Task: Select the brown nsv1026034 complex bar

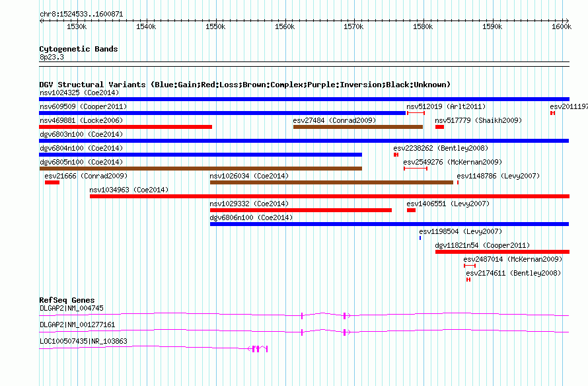Action: [332, 182]
